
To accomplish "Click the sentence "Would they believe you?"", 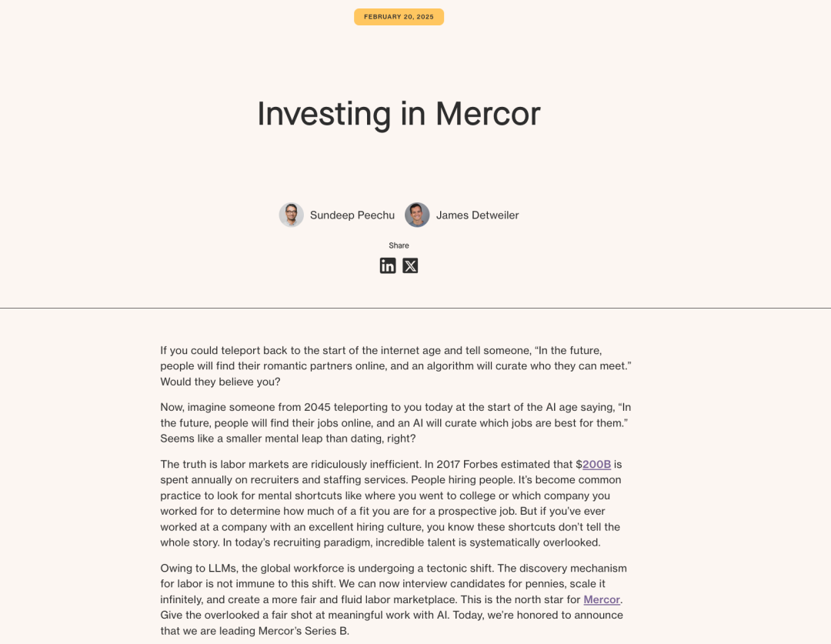I will pos(220,382).
